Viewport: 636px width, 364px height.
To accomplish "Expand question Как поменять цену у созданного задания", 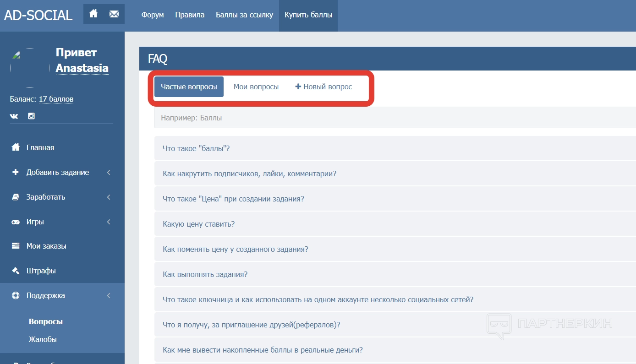I will (x=395, y=249).
